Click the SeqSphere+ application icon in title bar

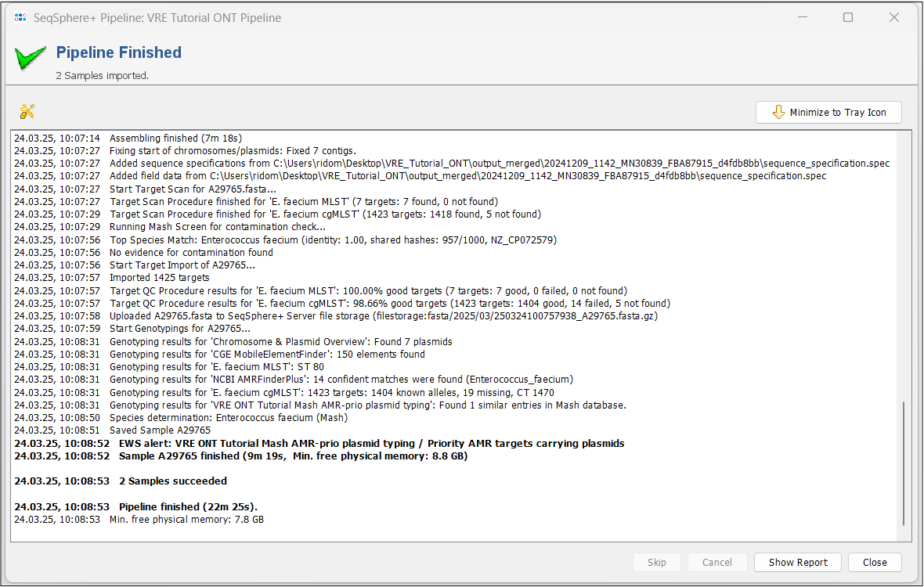[x=20, y=16]
